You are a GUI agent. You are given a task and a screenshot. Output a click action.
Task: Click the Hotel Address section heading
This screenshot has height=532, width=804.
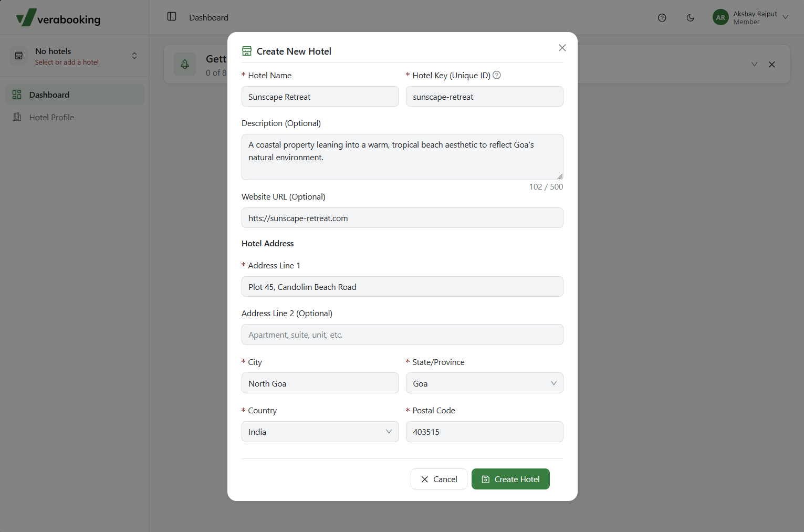pyautogui.click(x=268, y=244)
